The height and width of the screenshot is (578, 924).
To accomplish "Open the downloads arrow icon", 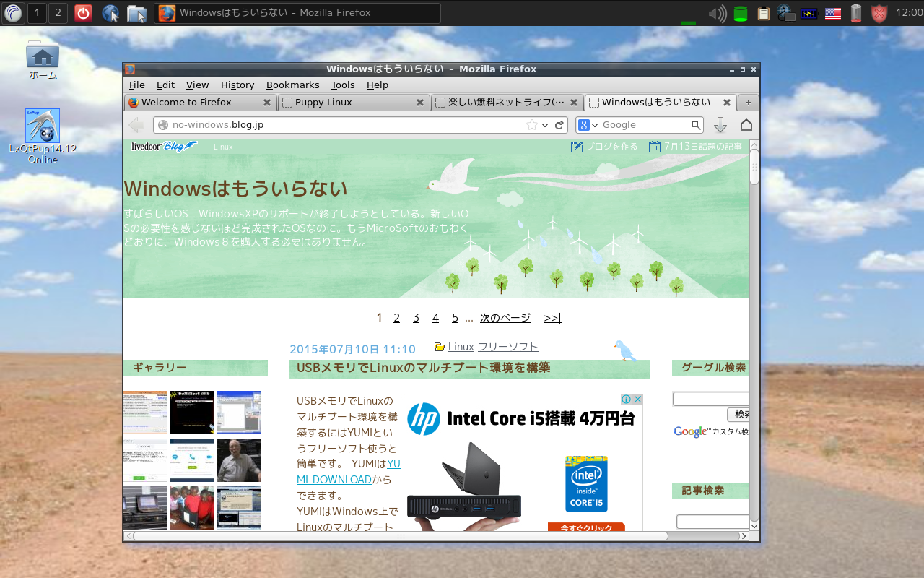I will coord(720,125).
